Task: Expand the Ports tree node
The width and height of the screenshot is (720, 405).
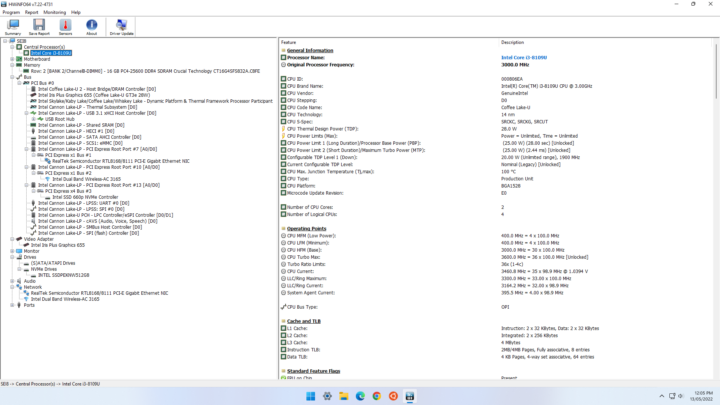Action: tap(12, 305)
